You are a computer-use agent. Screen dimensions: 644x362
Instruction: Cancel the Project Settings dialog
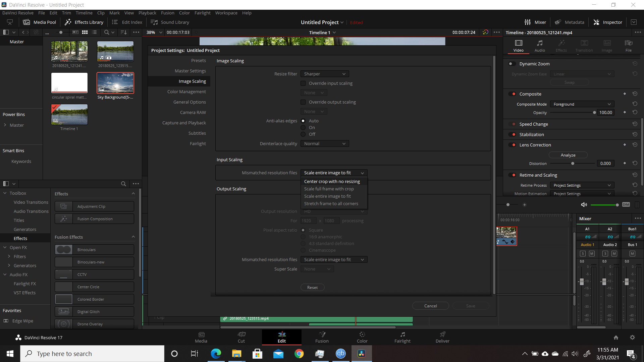(x=430, y=306)
